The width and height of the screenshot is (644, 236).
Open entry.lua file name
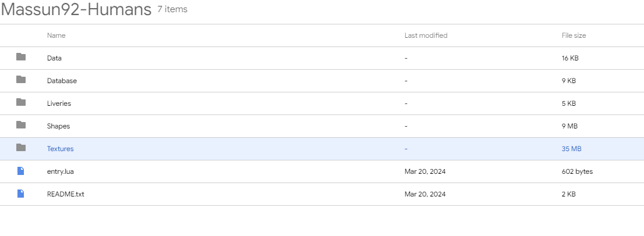coord(61,171)
